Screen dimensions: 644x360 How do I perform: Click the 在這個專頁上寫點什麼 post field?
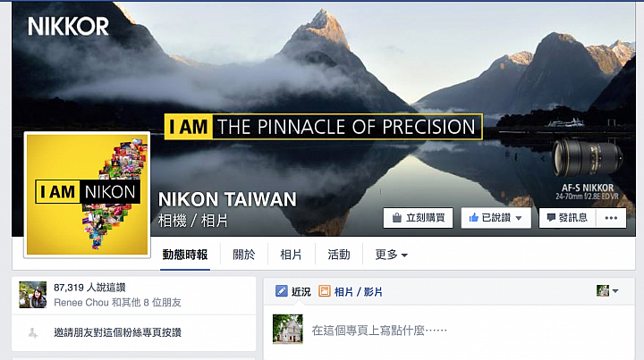[379, 330]
